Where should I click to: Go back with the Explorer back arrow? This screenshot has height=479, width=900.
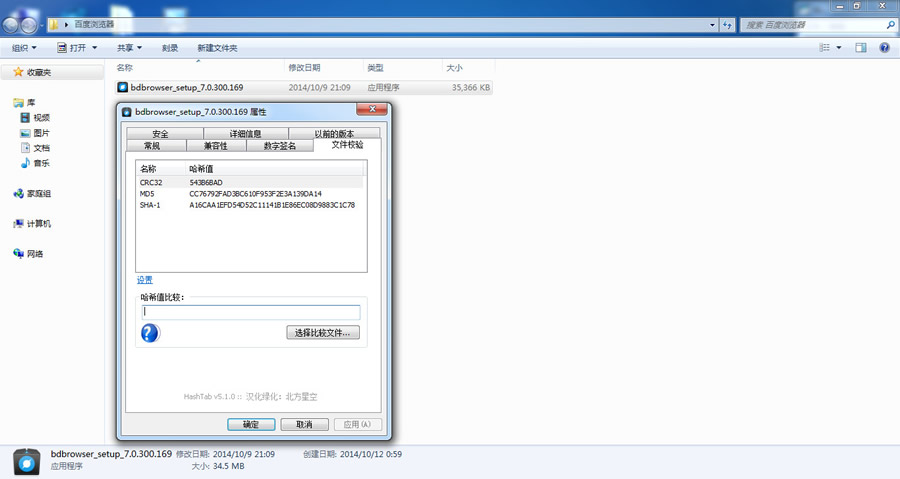click(x=10, y=25)
